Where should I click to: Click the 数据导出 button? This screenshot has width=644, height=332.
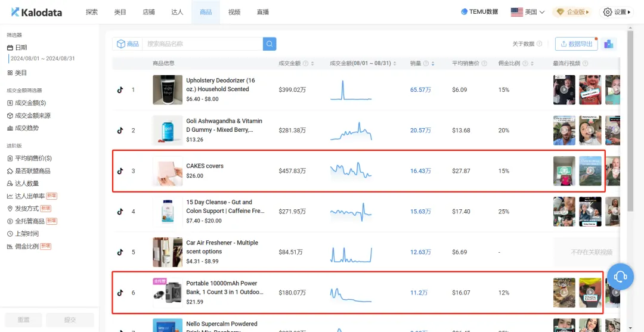[x=576, y=44]
